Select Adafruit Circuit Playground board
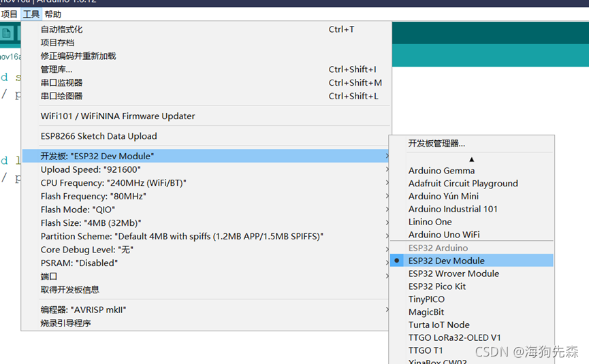The width and height of the screenshot is (589, 364). pos(471,184)
